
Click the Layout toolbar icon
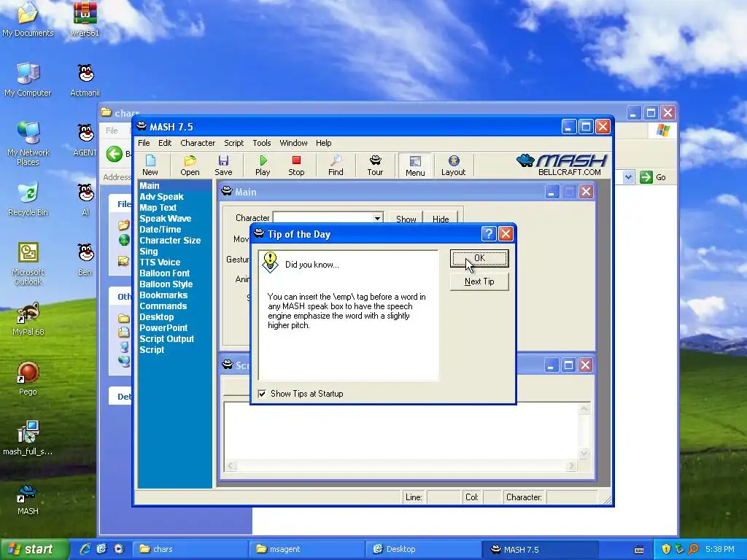coord(453,166)
